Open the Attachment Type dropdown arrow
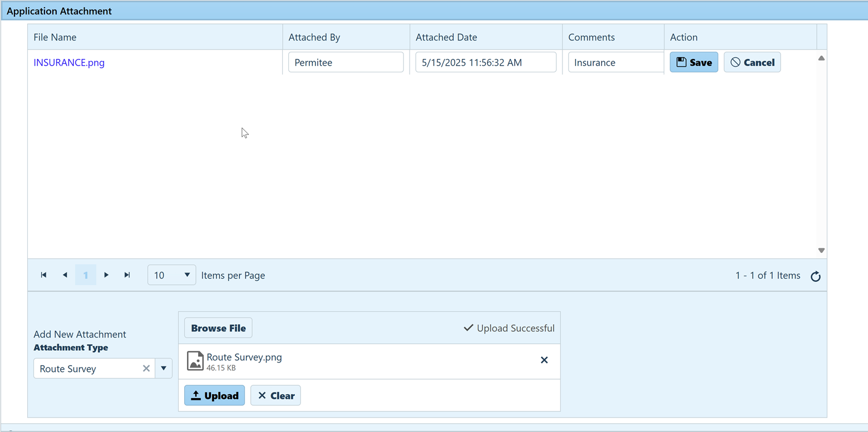The image size is (868, 432). (164, 369)
